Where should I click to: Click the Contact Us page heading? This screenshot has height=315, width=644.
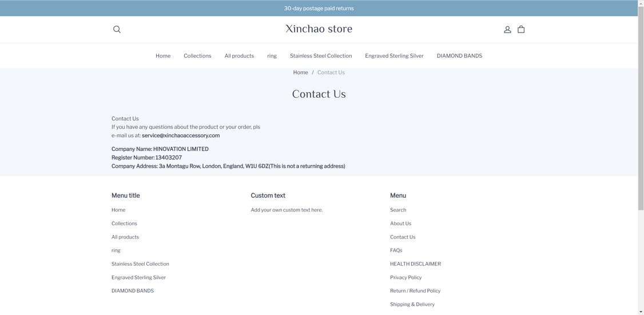(x=319, y=94)
